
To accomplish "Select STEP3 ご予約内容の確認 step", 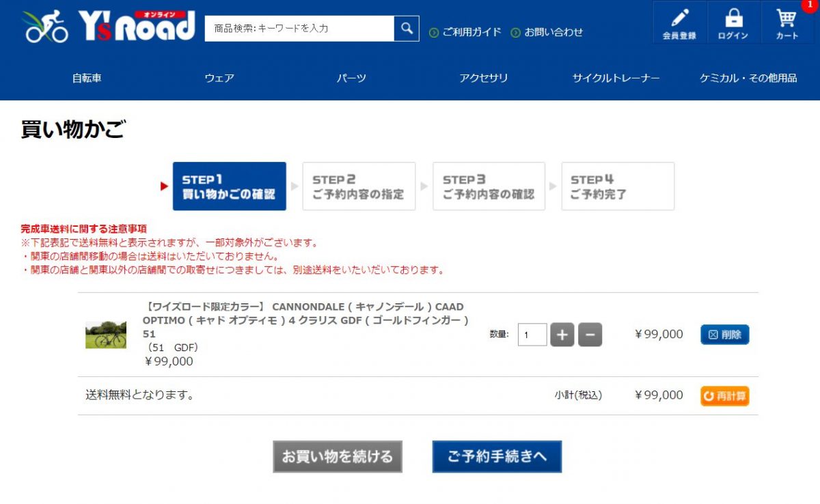I will click(x=489, y=186).
